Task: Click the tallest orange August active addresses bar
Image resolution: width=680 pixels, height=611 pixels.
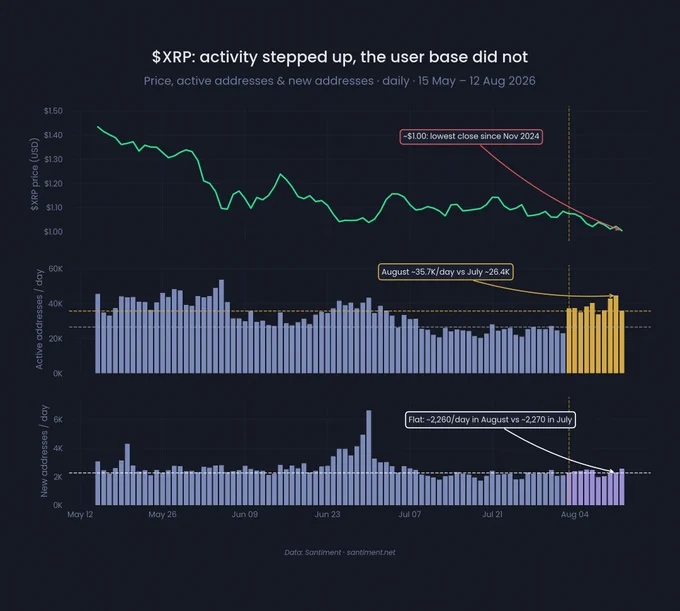Action: [616, 334]
